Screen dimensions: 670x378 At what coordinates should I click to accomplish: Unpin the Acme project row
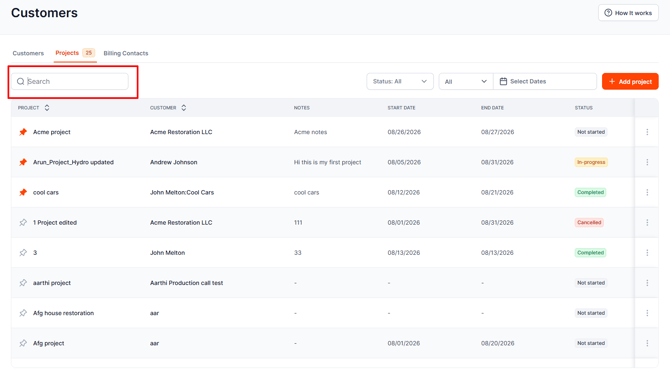click(23, 132)
